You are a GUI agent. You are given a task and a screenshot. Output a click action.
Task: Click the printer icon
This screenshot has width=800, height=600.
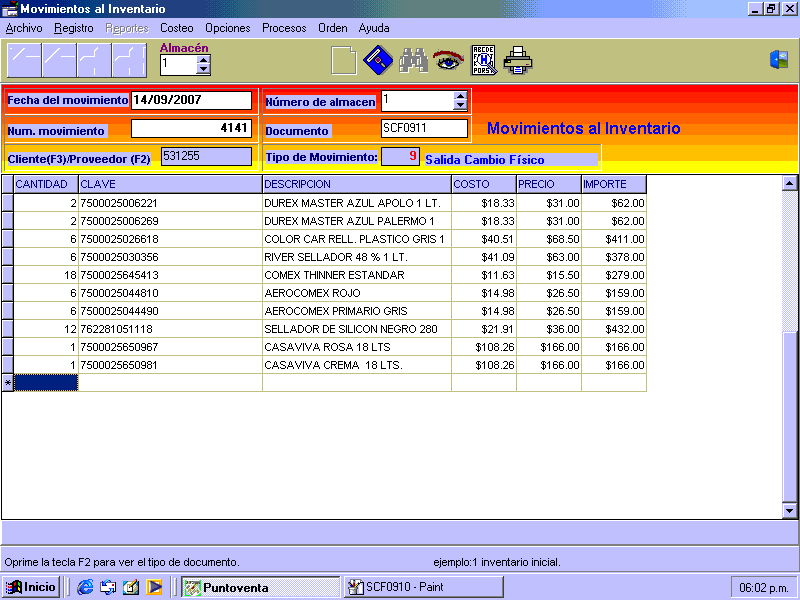point(518,61)
